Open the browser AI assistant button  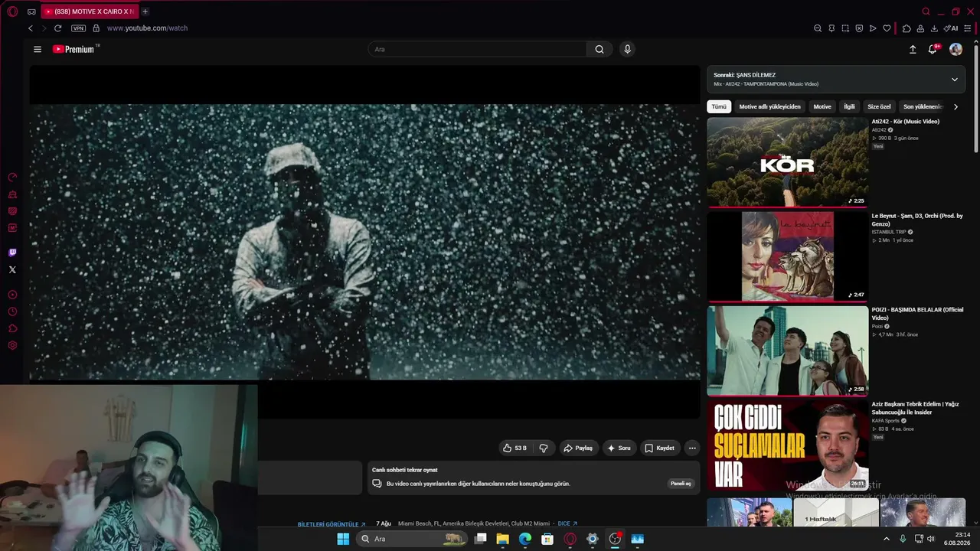pyautogui.click(x=951, y=28)
